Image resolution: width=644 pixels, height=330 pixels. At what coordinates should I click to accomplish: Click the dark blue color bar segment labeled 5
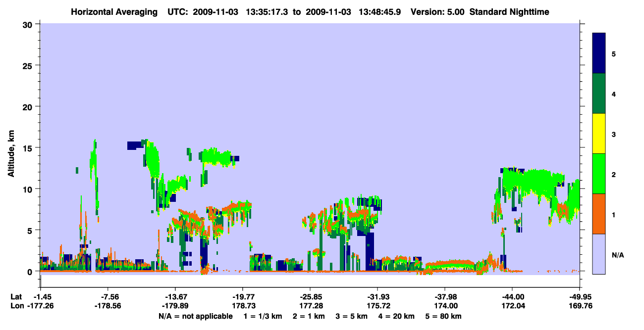pos(599,53)
